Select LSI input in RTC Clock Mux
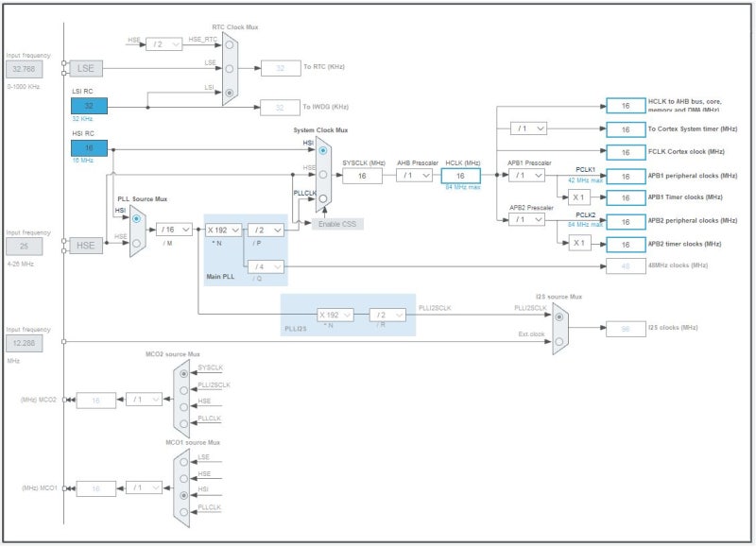Screen dimensions: 756x547 [x=230, y=93]
